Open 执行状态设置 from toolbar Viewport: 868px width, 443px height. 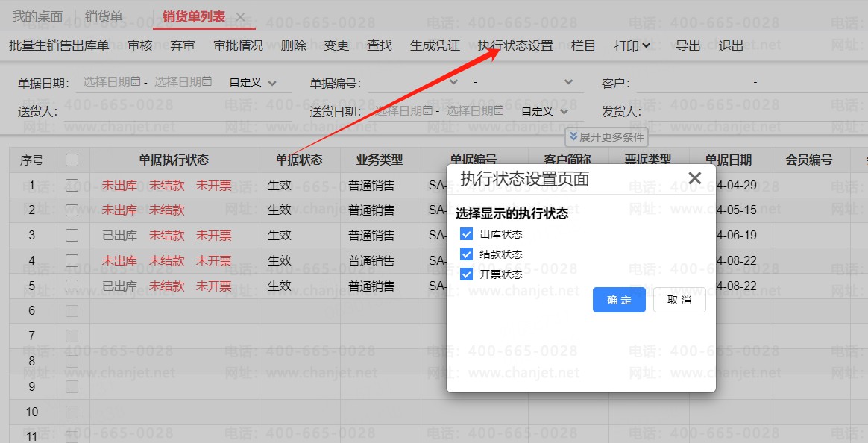pyautogui.click(x=515, y=46)
